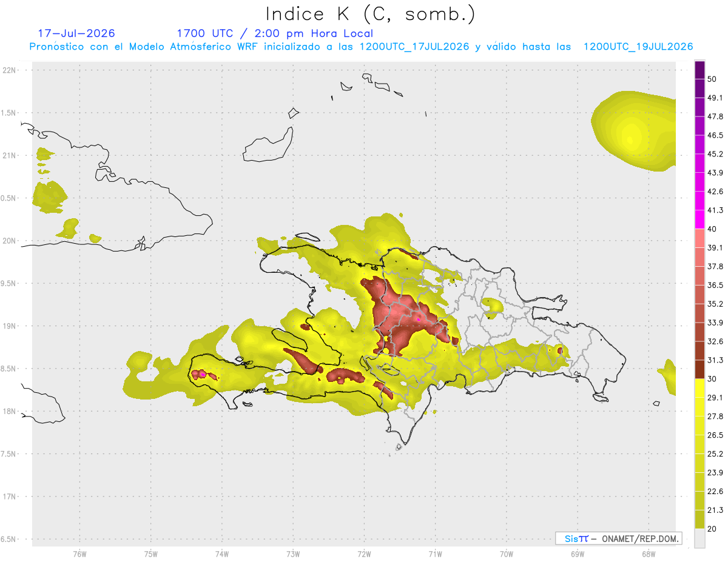This screenshot has height=562, width=728.
Task: Select the '18N' latitude label
Action: pos(10,411)
